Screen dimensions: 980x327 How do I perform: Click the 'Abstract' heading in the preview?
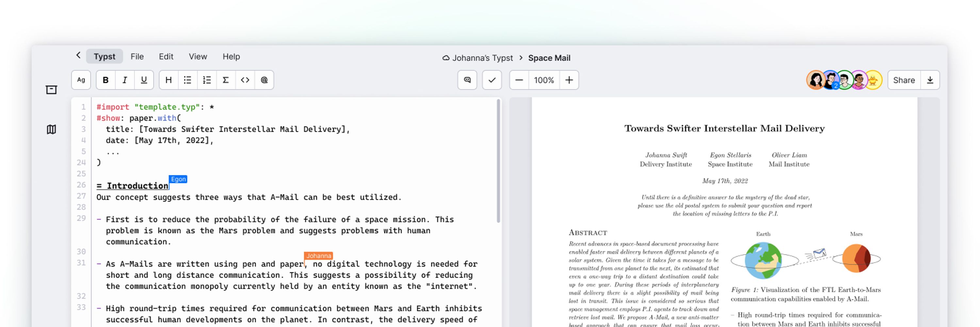[x=588, y=232]
